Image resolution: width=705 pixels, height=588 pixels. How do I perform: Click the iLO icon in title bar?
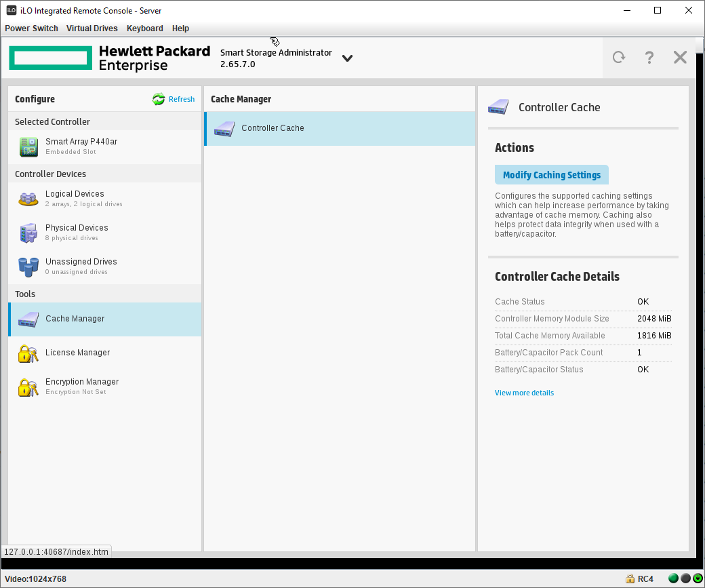coord(12,10)
